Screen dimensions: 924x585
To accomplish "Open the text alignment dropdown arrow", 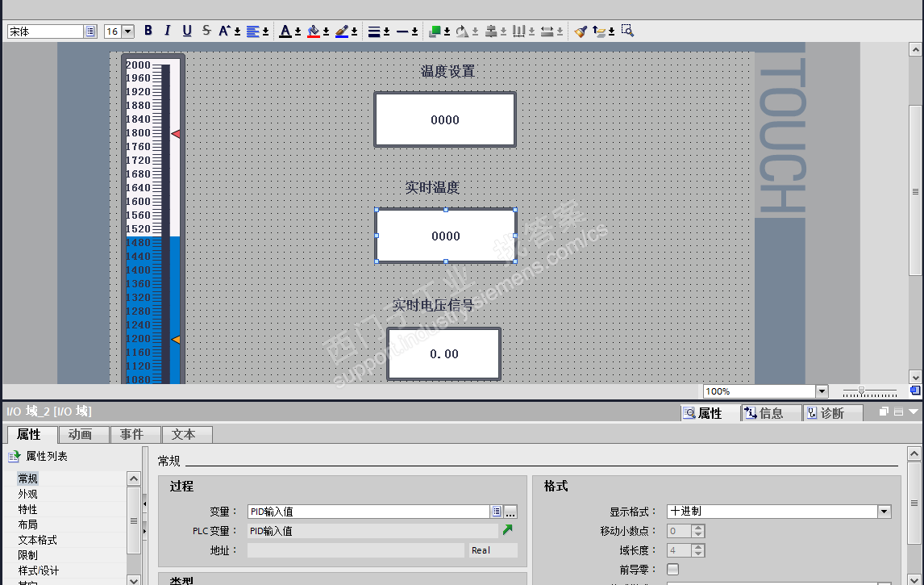I will click(x=266, y=31).
